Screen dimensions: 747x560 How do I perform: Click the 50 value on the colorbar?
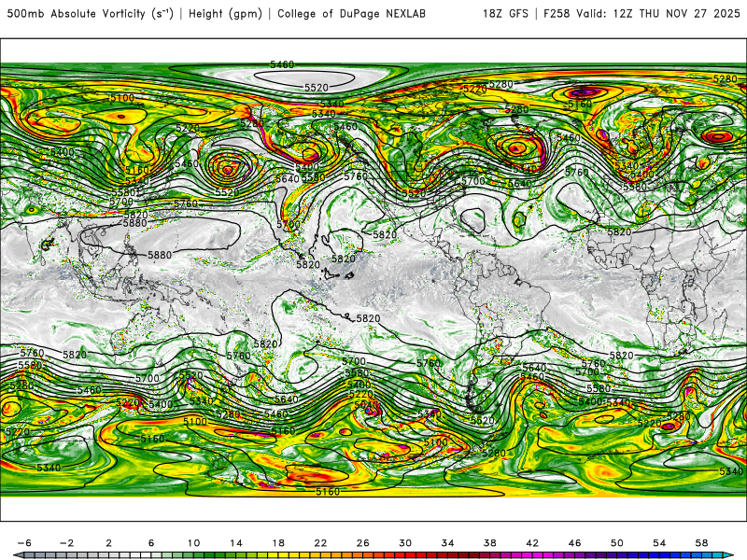pyautogui.click(x=617, y=543)
